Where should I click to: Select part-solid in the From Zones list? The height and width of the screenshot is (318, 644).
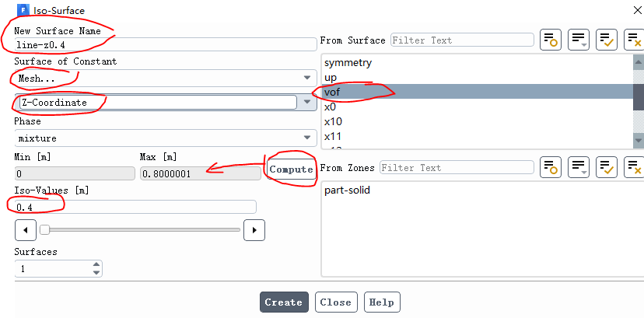347,190
